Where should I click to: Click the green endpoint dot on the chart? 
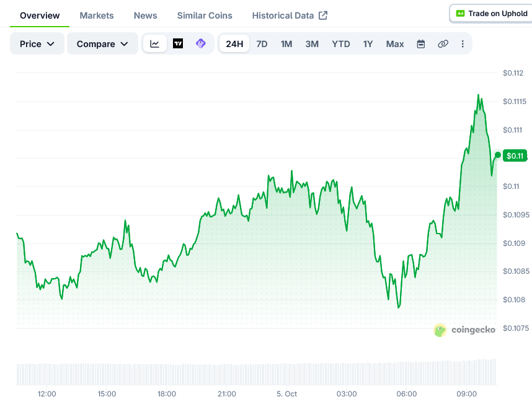pos(498,155)
